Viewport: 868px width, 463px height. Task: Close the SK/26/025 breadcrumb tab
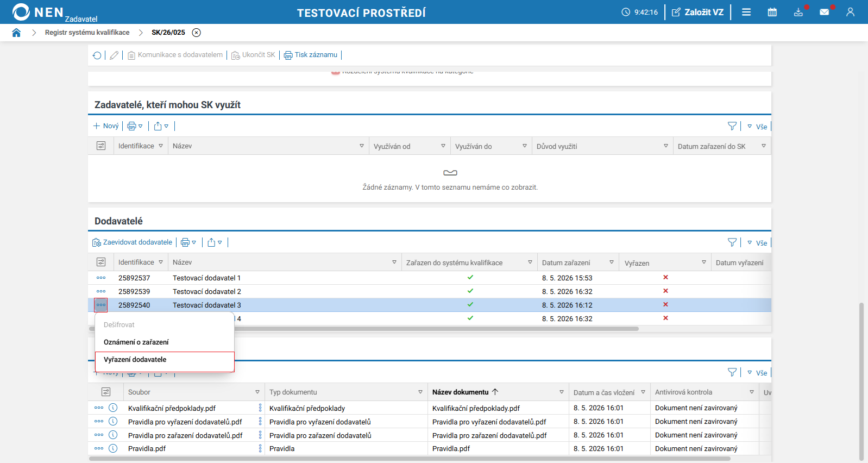pyautogui.click(x=197, y=33)
